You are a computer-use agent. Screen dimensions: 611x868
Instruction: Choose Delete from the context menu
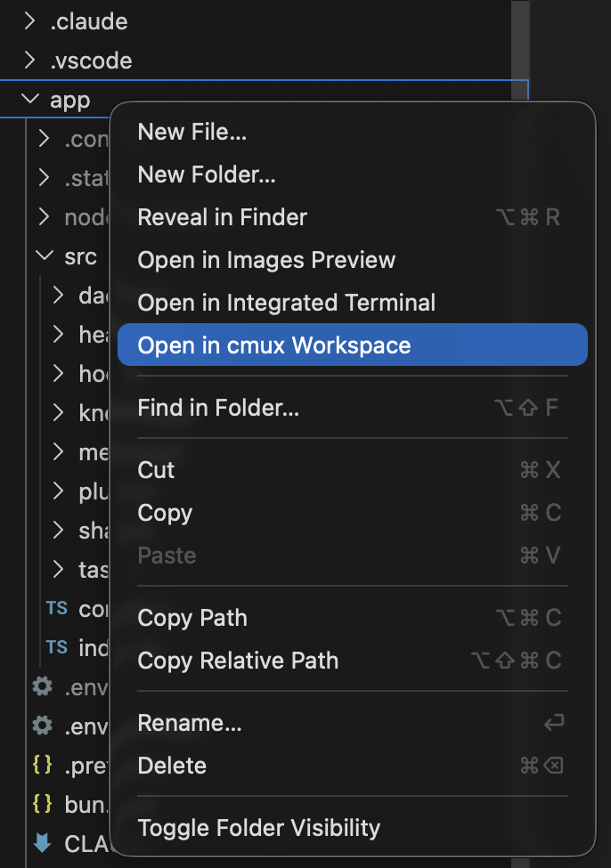tap(353, 765)
